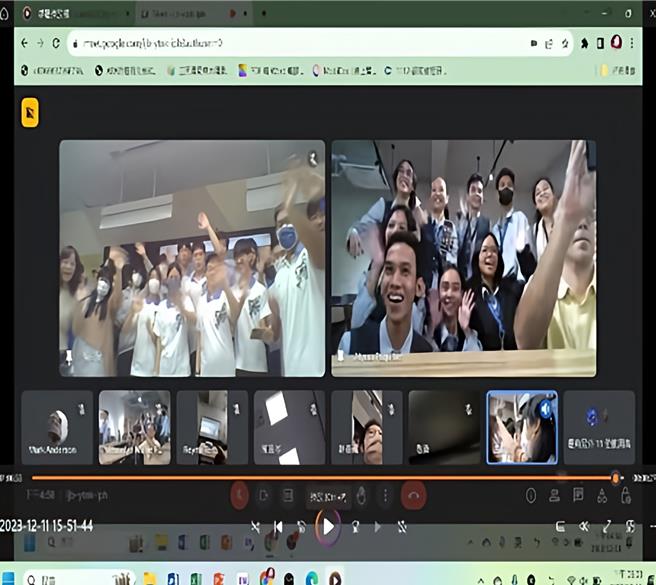Image resolution: width=656 pixels, height=585 pixels.
Task: Select the Mark Anderson participant tile
Action: click(x=57, y=427)
